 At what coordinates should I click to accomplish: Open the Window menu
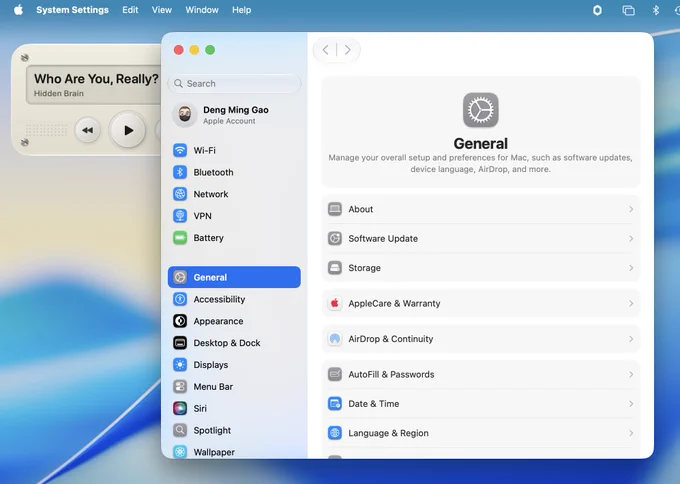[x=202, y=10]
